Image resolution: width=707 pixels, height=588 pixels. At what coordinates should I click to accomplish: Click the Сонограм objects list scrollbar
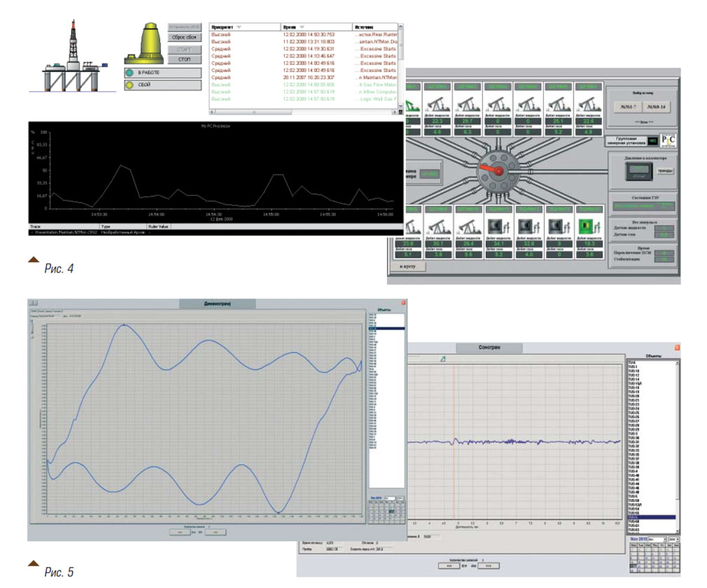(x=678, y=447)
